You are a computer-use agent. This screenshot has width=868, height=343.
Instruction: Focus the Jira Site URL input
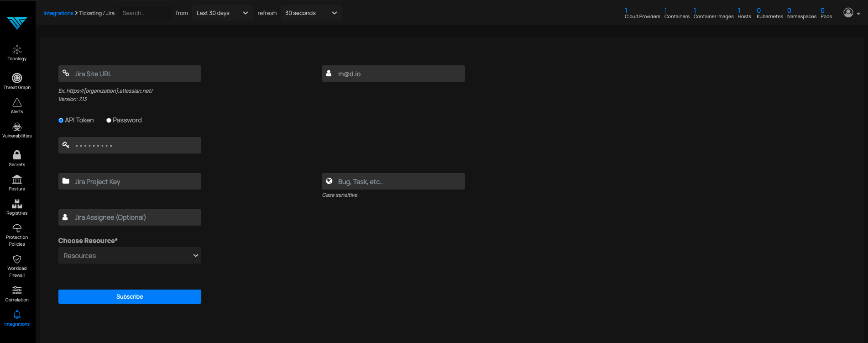130,74
